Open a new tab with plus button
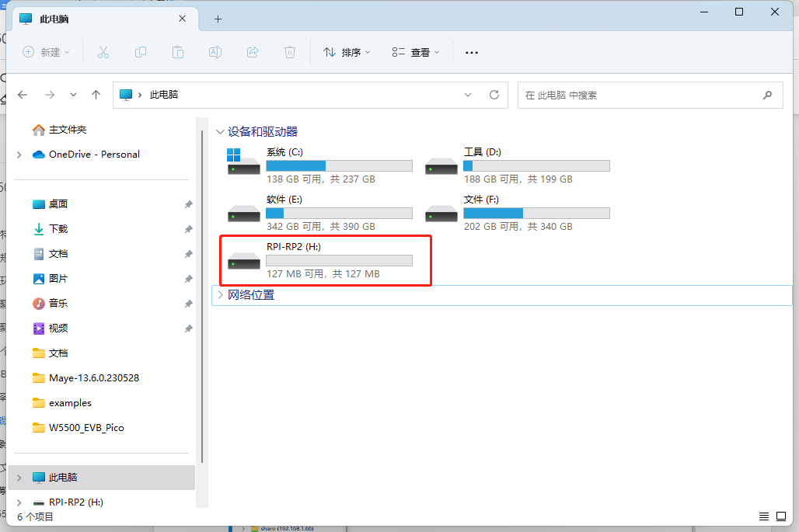799x532 pixels. tap(218, 19)
